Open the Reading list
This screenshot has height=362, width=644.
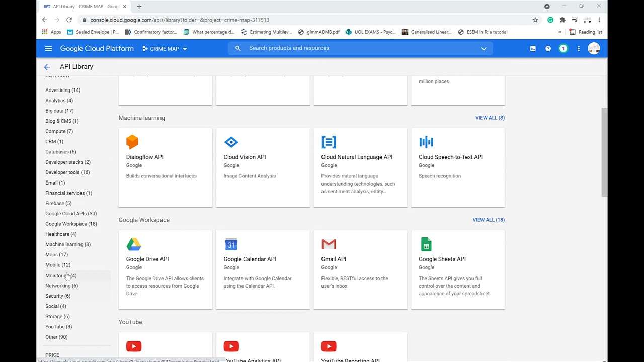(x=586, y=32)
